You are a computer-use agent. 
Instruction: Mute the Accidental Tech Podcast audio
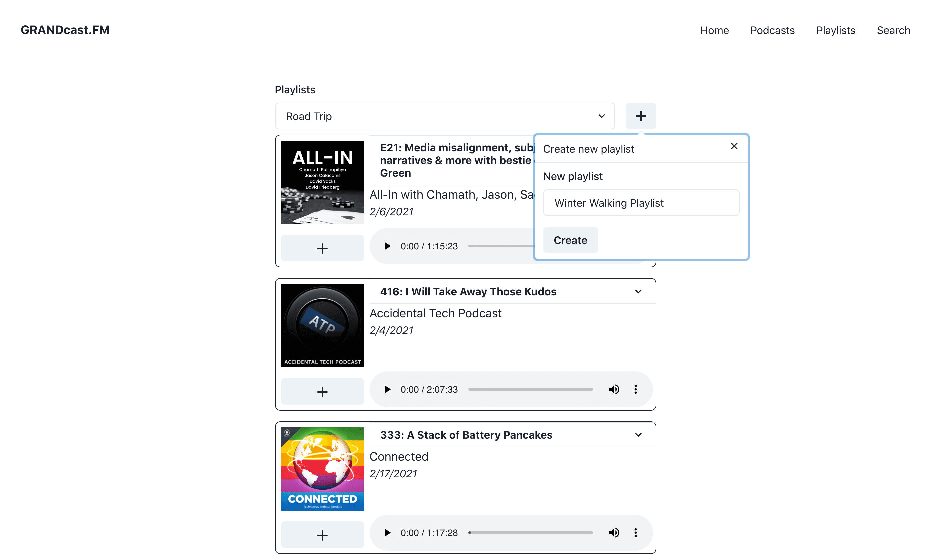(x=614, y=389)
